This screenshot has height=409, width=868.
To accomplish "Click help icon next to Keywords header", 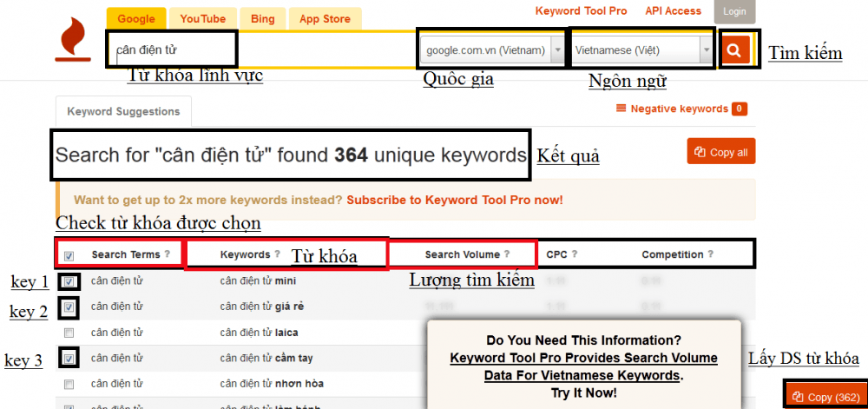I will click(x=278, y=254).
